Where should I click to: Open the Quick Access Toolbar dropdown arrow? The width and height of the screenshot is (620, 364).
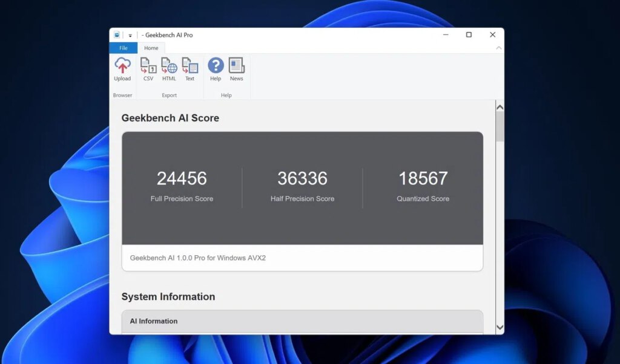pyautogui.click(x=130, y=36)
